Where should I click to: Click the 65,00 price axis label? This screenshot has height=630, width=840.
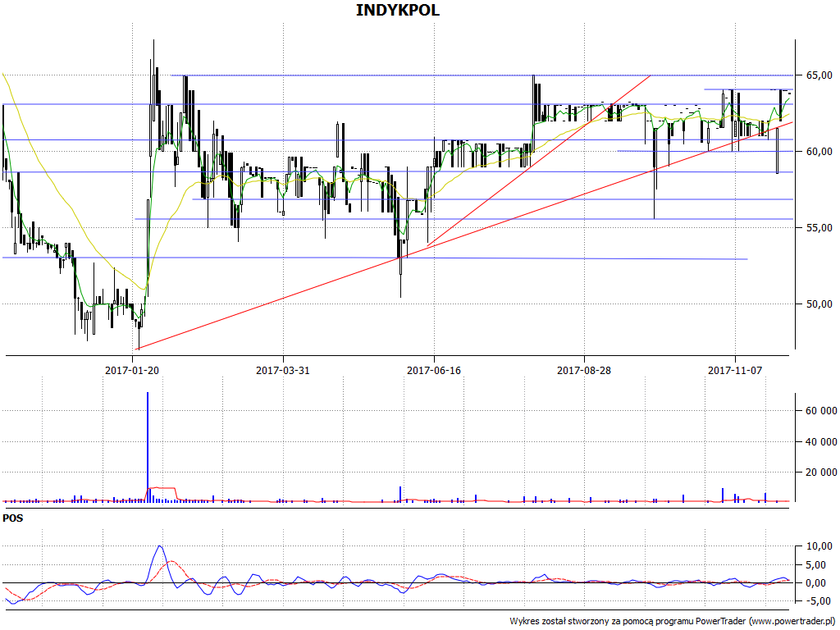click(819, 75)
